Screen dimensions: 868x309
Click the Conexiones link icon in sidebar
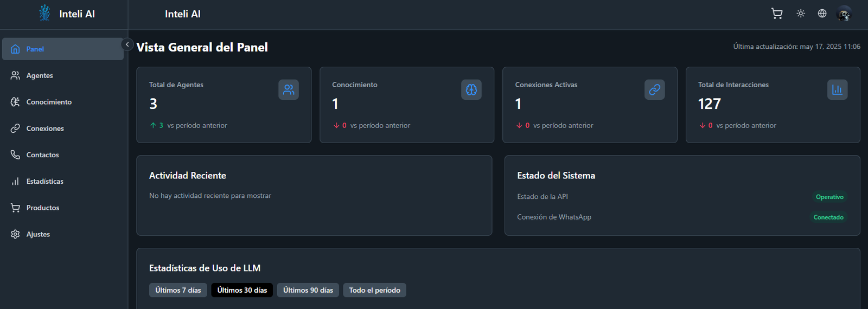(x=15, y=128)
